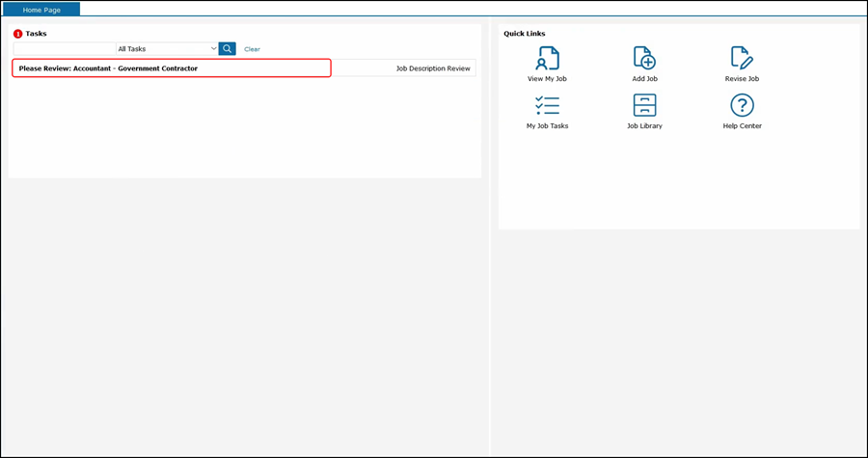
Task: Switch to the Home Page tab
Action: [41, 9]
